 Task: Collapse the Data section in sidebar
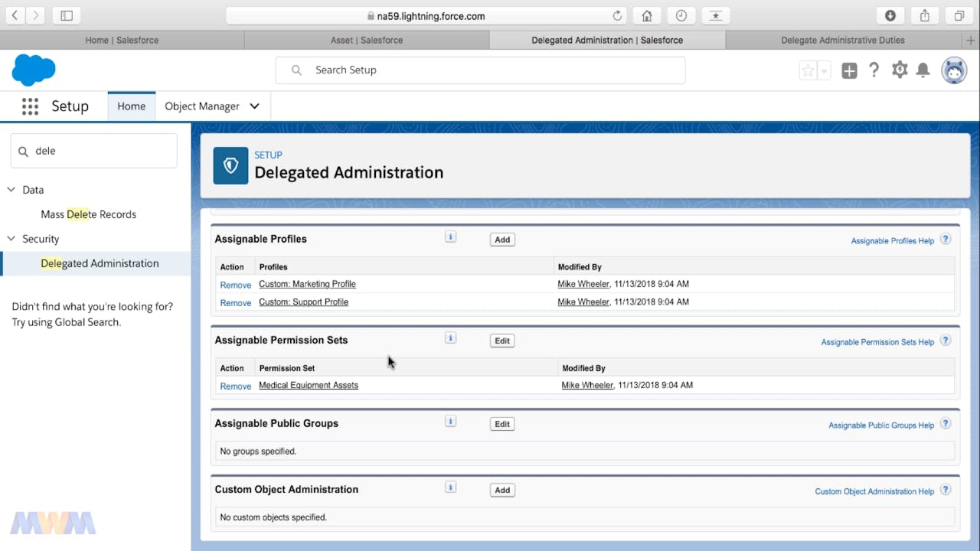(x=11, y=190)
